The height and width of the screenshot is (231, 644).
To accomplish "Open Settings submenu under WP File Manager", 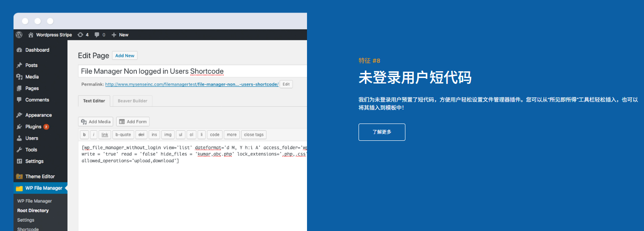I will tap(26, 220).
